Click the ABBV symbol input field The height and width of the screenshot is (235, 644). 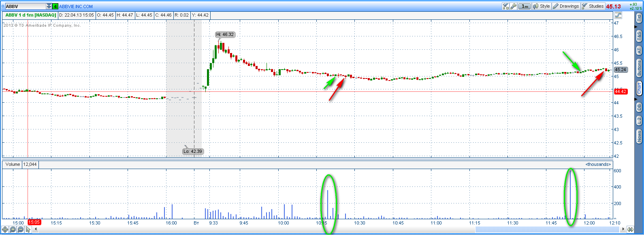click(x=25, y=6)
